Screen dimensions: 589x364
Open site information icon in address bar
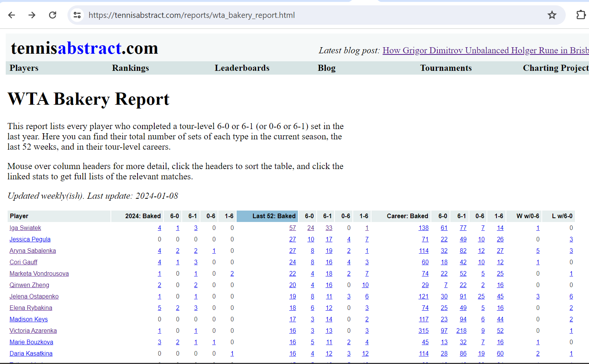point(77,15)
